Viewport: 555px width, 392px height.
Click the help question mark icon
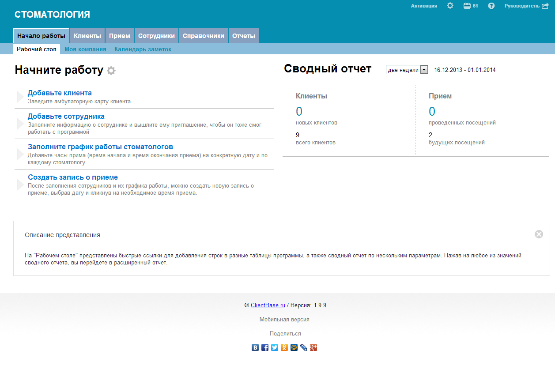click(x=491, y=6)
